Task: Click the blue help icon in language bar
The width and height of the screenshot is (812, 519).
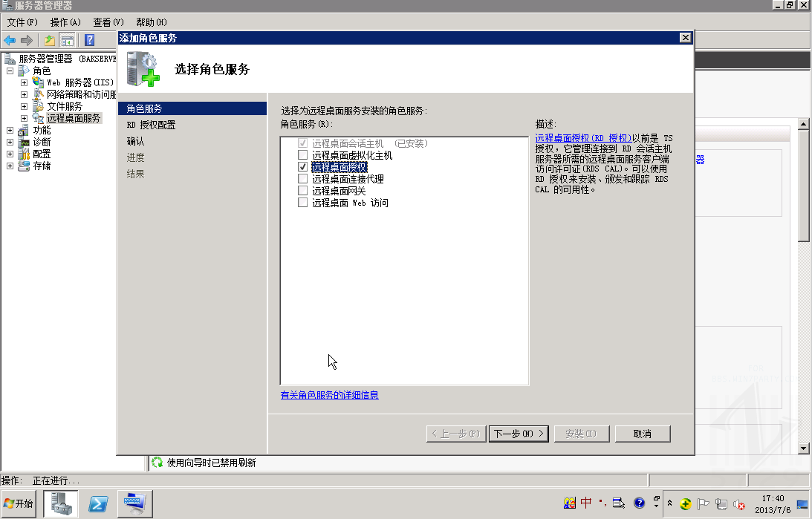Action: [x=639, y=503]
